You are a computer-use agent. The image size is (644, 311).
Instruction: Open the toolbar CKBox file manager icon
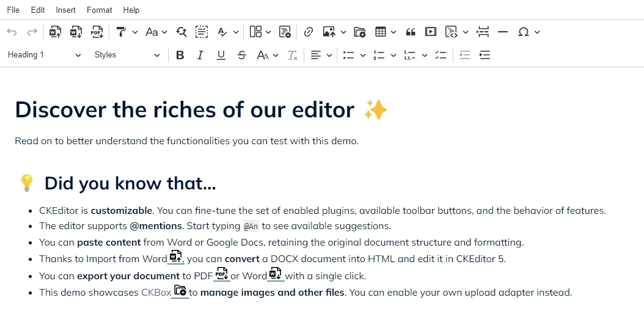[x=359, y=32]
